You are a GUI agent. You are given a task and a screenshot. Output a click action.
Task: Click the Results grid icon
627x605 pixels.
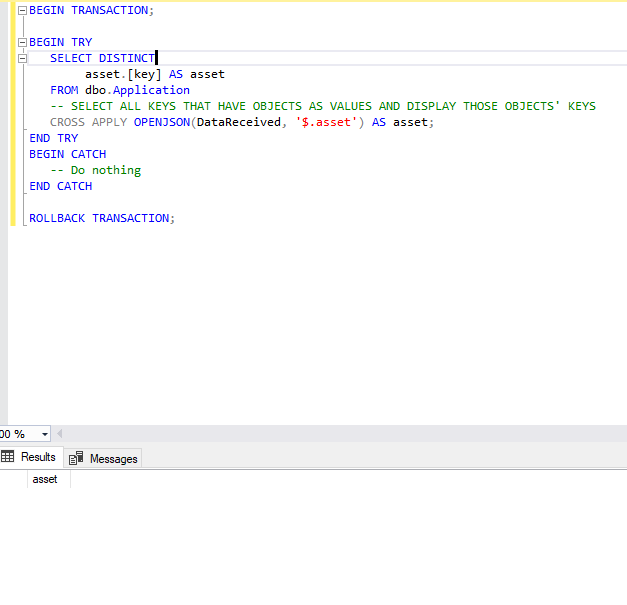coord(7,456)
